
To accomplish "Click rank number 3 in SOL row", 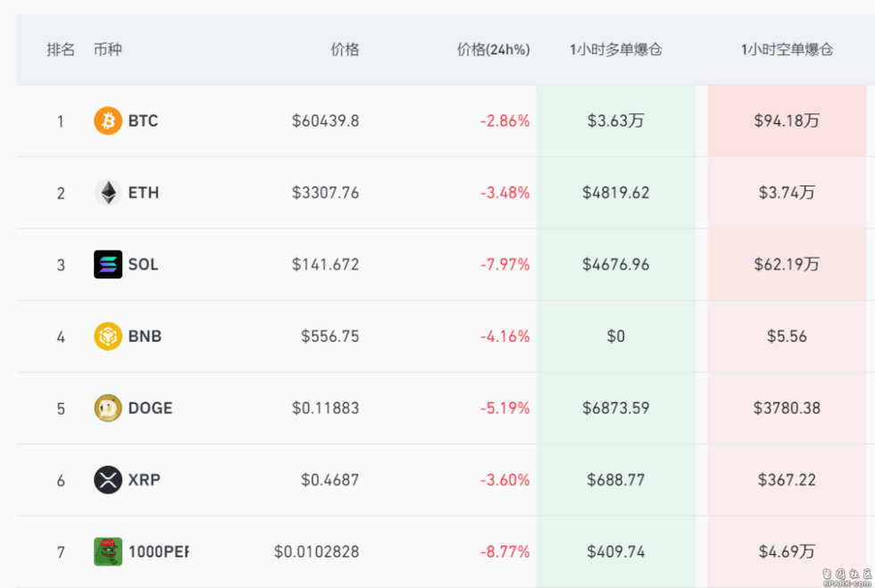I will (x=61, y=265).
